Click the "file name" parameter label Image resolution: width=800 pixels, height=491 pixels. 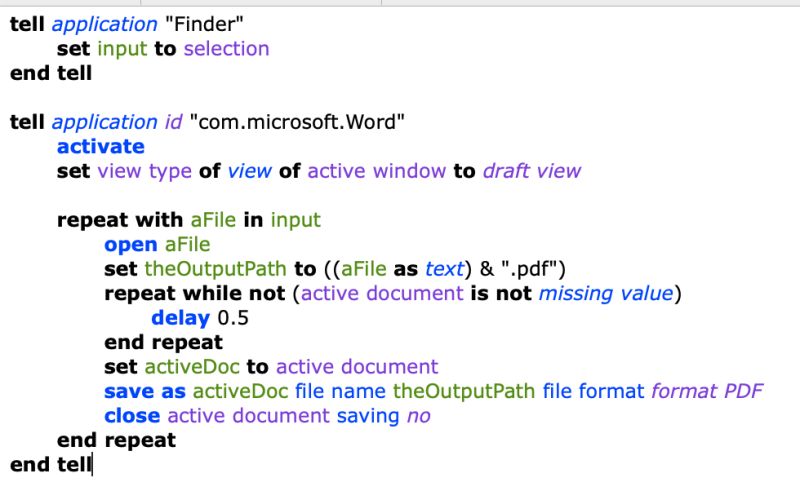(x=340, y=391)
